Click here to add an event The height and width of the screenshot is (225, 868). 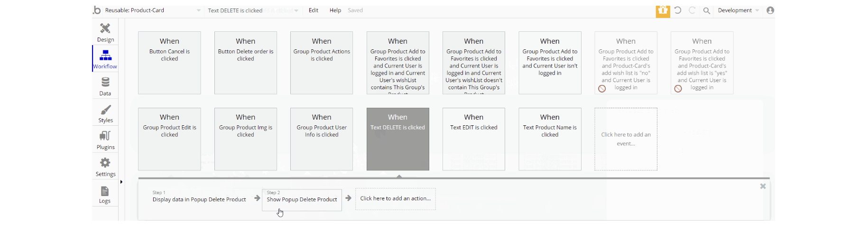[x=626, y=139]
